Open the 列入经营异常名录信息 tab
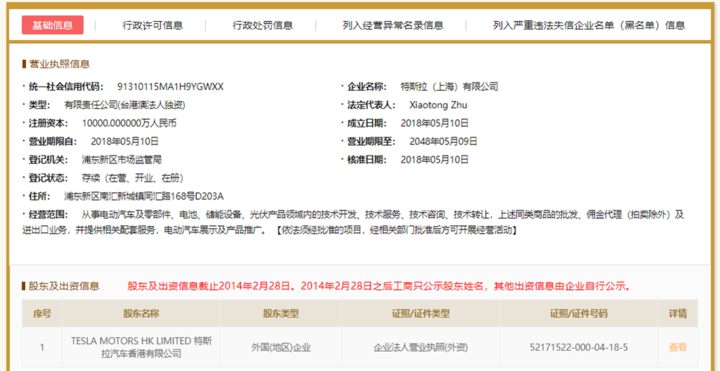The width and height of the screenshot is (720, 371). (393, 25)
